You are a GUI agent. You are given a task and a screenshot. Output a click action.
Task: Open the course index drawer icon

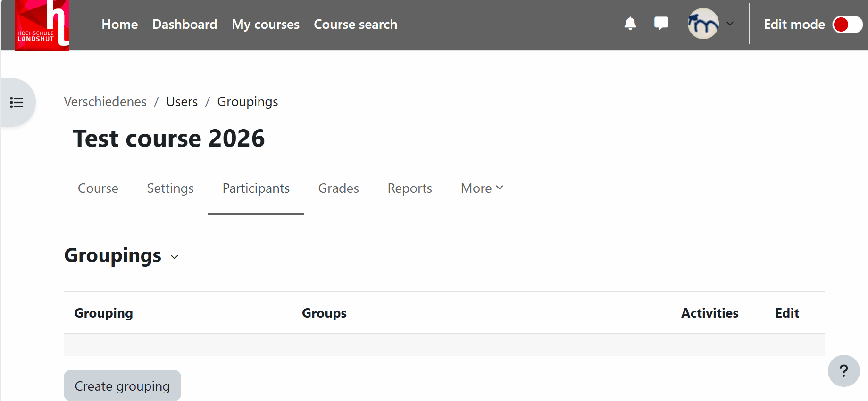coord(17,102)
